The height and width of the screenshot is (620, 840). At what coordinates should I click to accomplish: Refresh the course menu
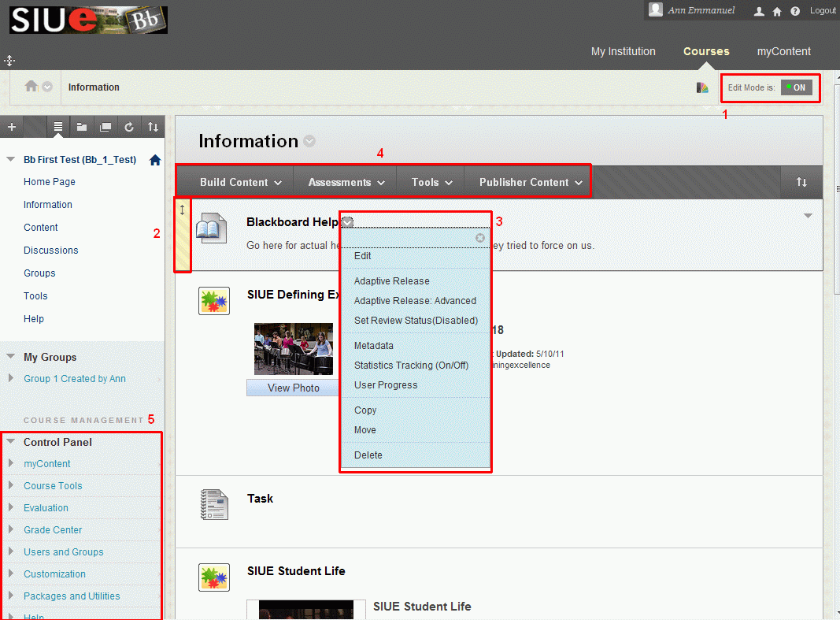click(x=129, y=127)
